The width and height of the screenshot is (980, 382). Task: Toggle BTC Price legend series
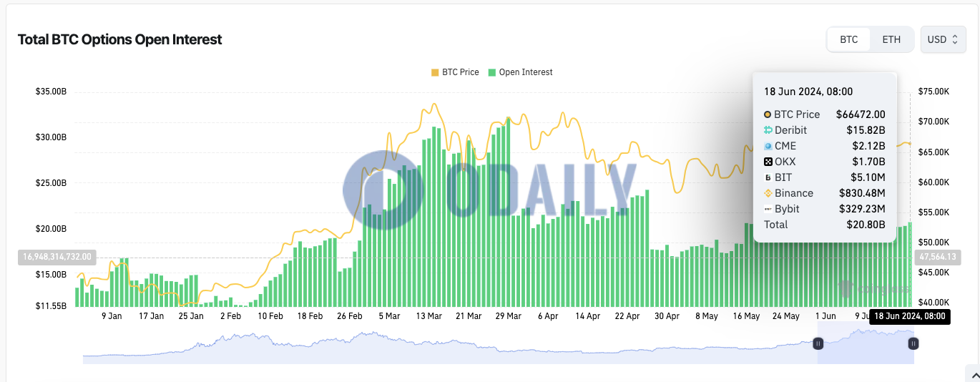(455, 72)
